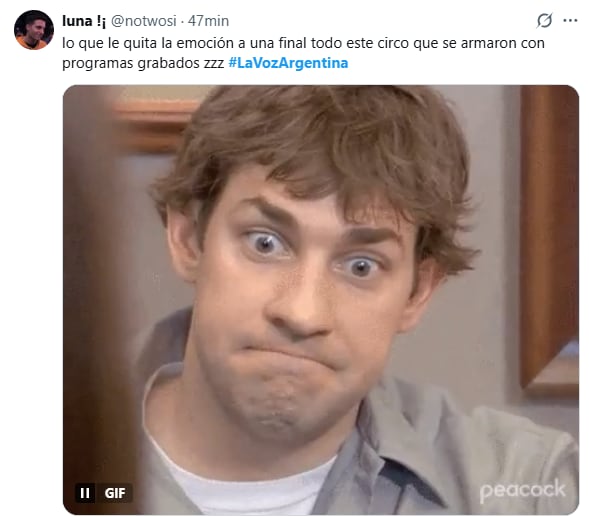The image size is (589, 517).
Task: Pause the GIF with the pause icon
Action: [x=85, y=493]
